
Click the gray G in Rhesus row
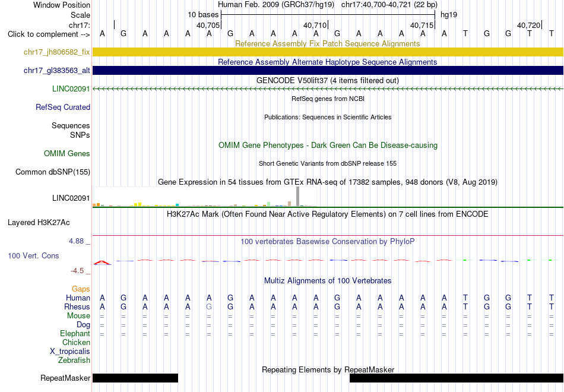pyautogui.click(x=209, y=306)
